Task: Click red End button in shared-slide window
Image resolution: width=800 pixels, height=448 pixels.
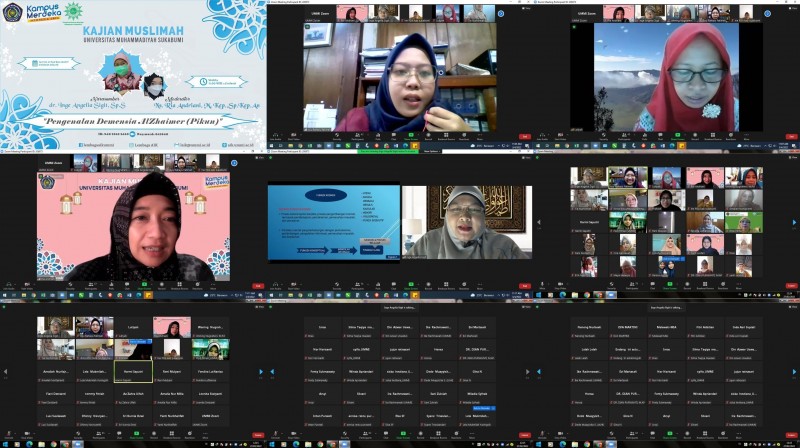Action: coord(525,286)
